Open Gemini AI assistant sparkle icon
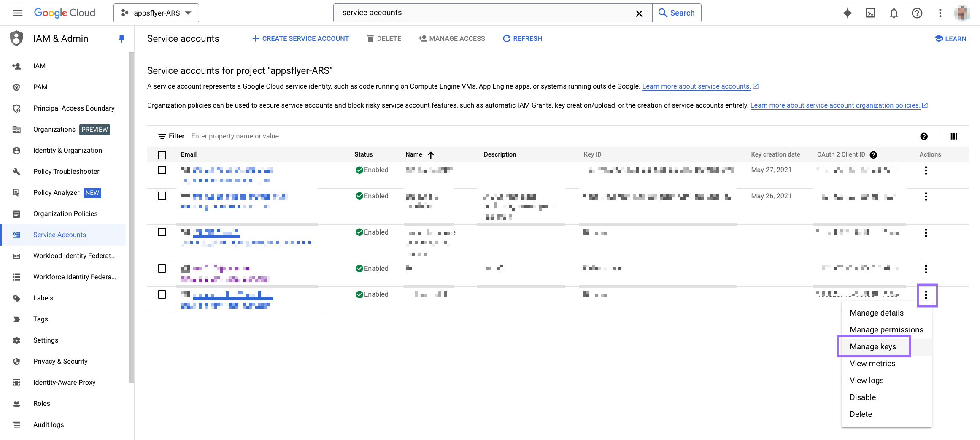The width and height of the screenshot is (980, 440). pos(847,13)
